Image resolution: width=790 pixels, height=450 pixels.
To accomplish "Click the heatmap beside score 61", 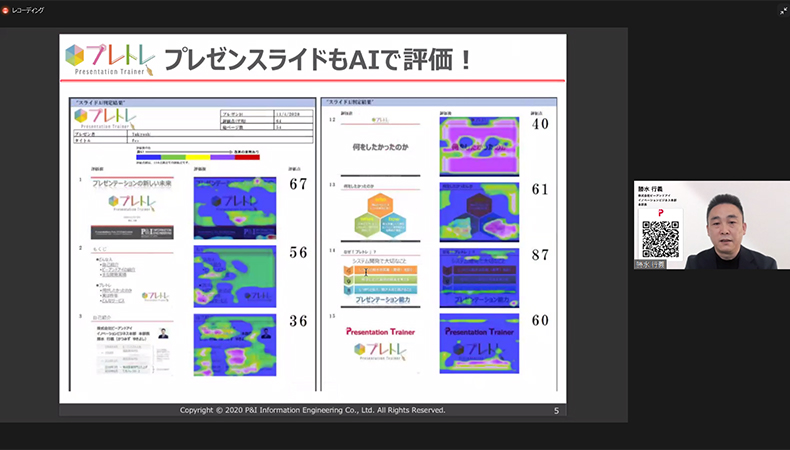I will point(479,212).
